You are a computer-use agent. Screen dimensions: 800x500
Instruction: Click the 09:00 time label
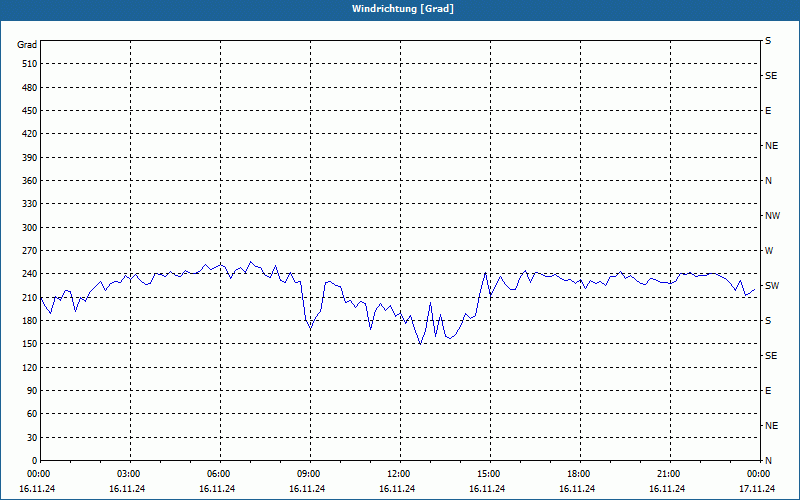(x=309, y=474)
